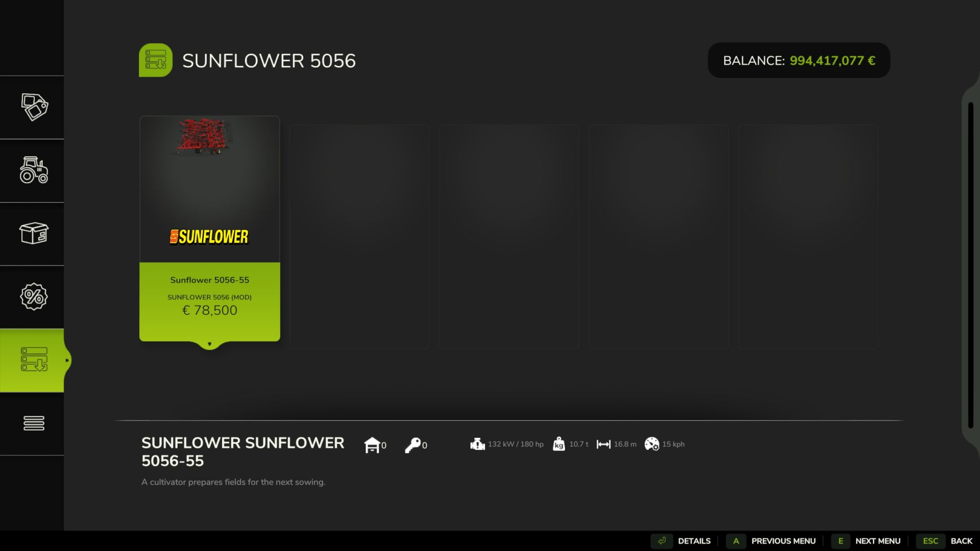Click the garage icon showing owned count
Screen dimensions: 980x551
[x=373, y=444]
